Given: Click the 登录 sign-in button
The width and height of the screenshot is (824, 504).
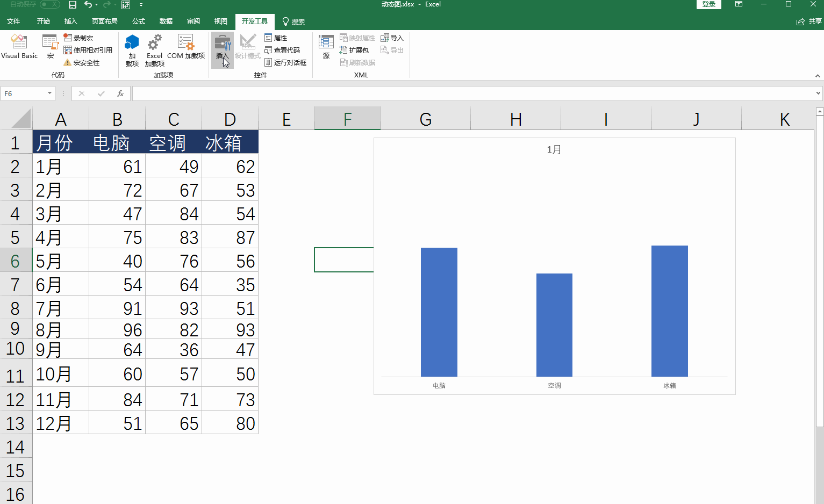Looking at the screenshot, I should (x=709, y=4).
